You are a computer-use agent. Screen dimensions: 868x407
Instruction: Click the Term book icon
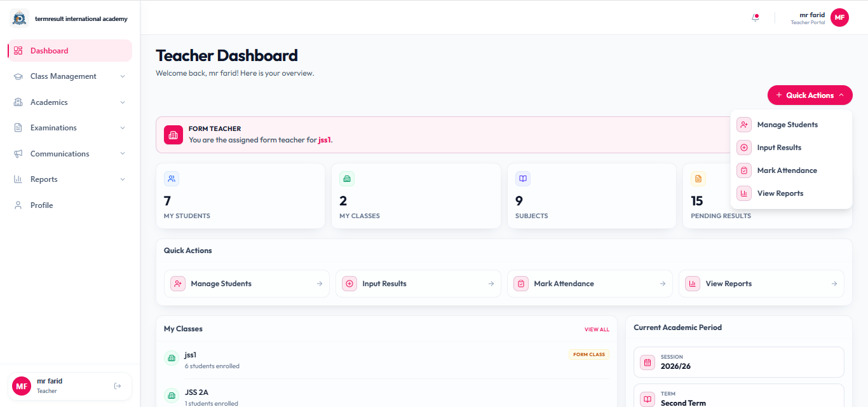(x=648, y=399)
